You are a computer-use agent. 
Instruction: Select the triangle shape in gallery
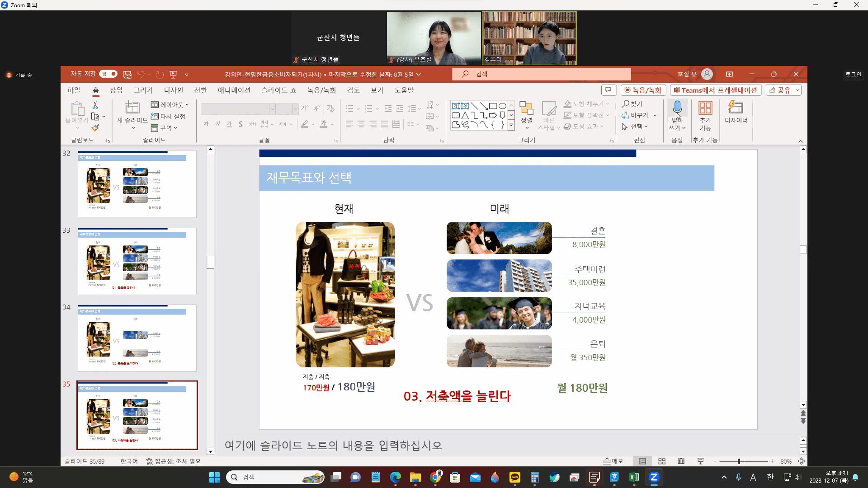tap(465, 116)
